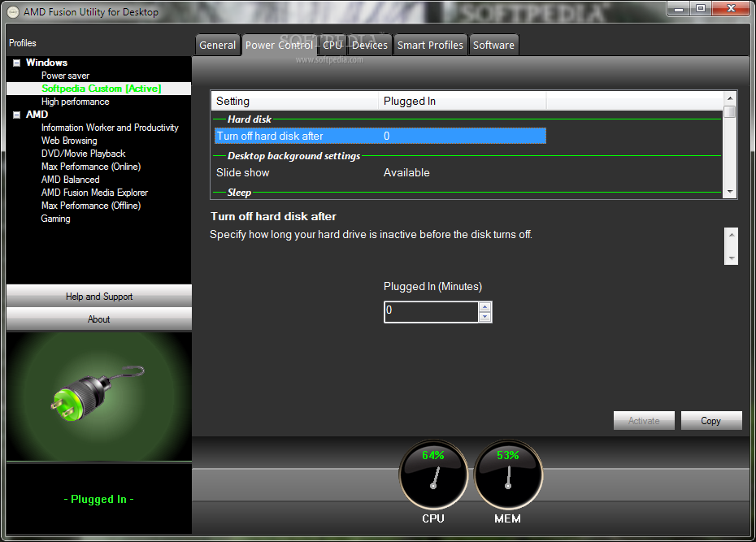
Task: Open the CPU tab
Action: tap(332, 46)
